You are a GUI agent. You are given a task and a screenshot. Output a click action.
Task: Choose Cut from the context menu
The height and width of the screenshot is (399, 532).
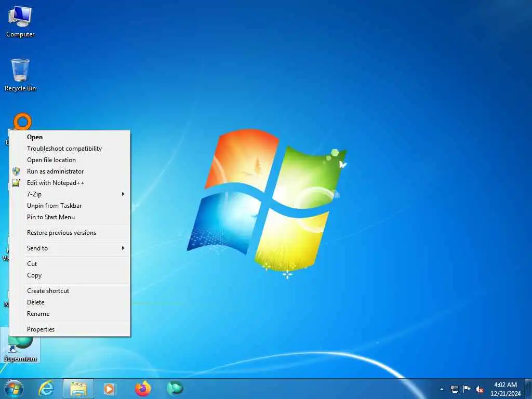[70, 263]
